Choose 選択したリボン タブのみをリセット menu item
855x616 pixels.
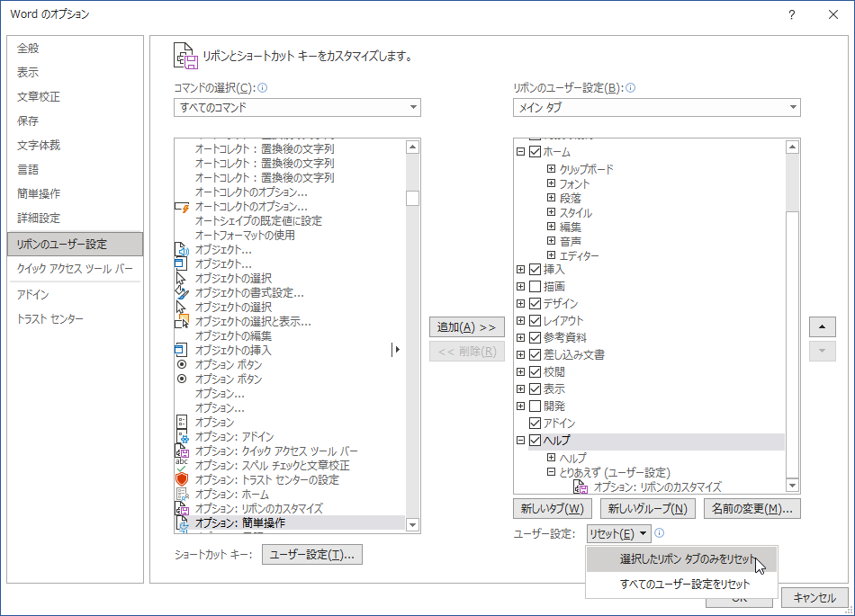tap(681, 559)
